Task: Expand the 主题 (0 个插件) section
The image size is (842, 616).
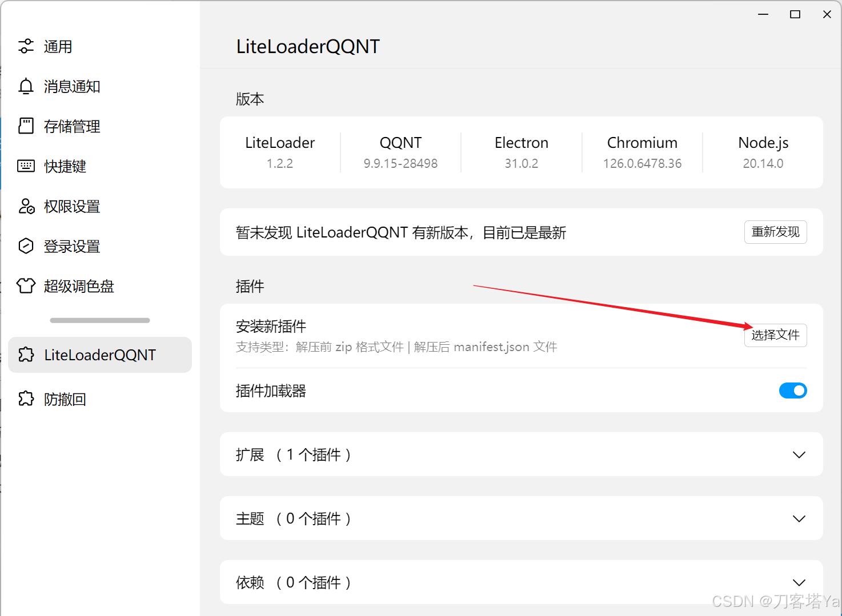Action: point(522,518)
